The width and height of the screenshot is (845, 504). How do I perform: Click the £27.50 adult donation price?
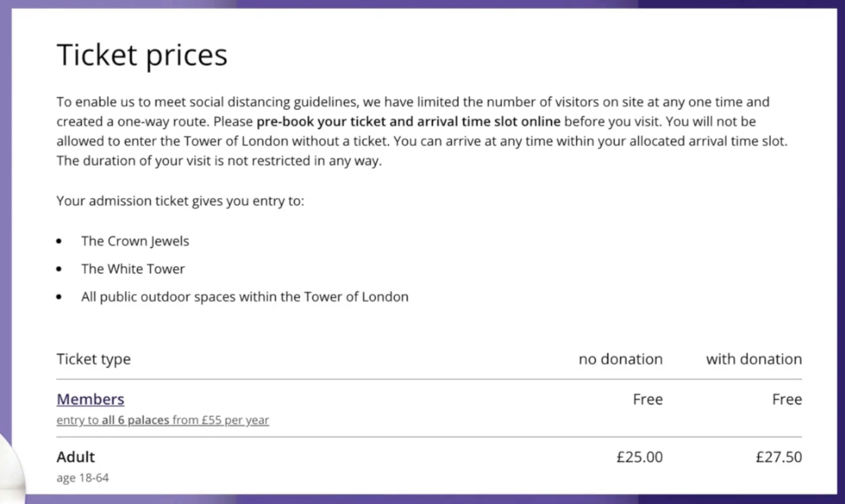pos(779,457)
